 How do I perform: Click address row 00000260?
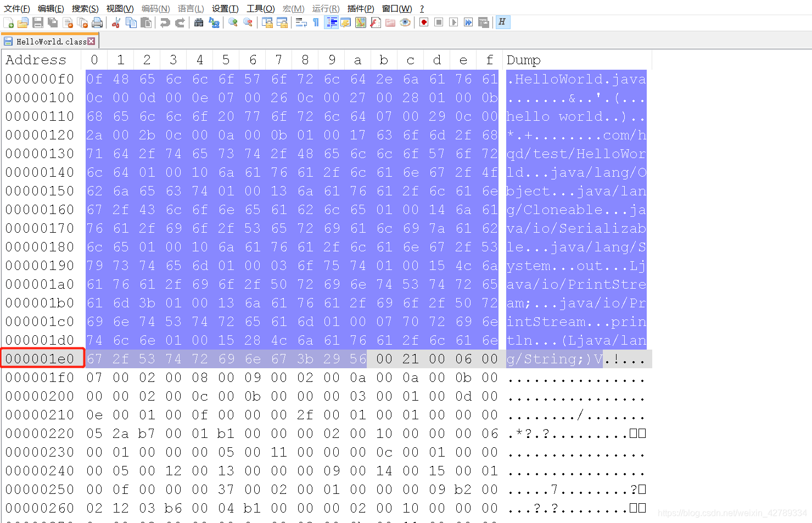(40, 508)
